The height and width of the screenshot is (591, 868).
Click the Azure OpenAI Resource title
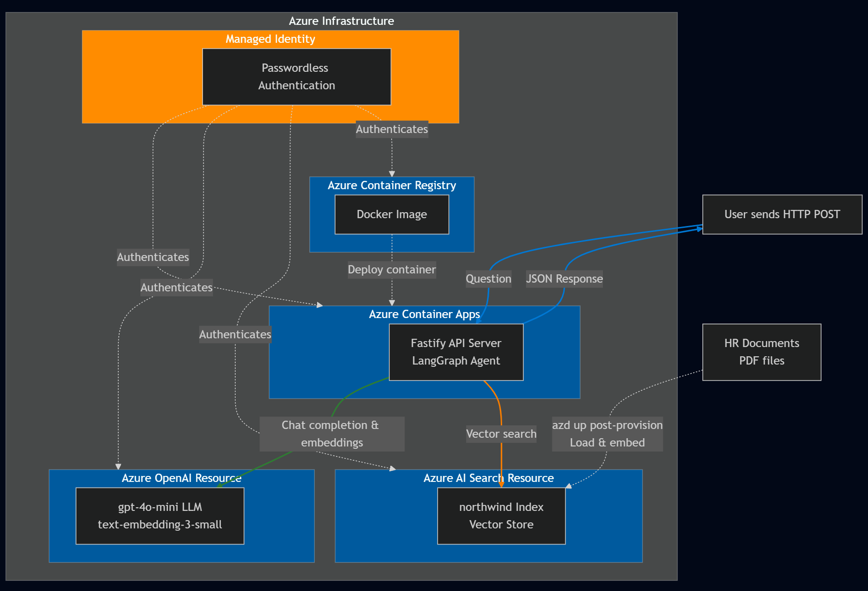click(x=181, y=478)
